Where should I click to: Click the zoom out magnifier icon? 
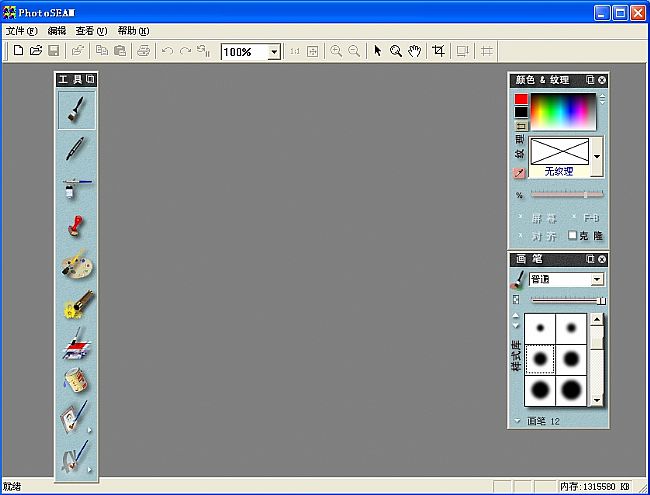tap(354, 51)
